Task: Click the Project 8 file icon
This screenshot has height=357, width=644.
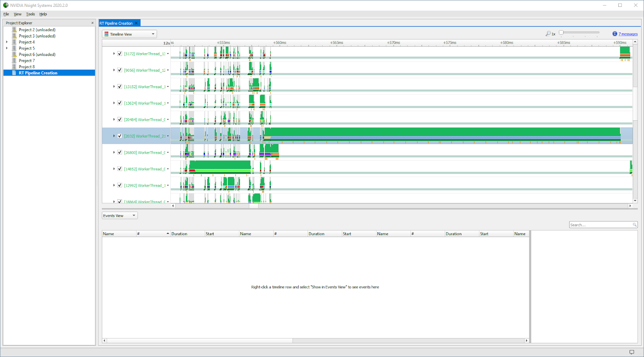Action: [14, 67]
